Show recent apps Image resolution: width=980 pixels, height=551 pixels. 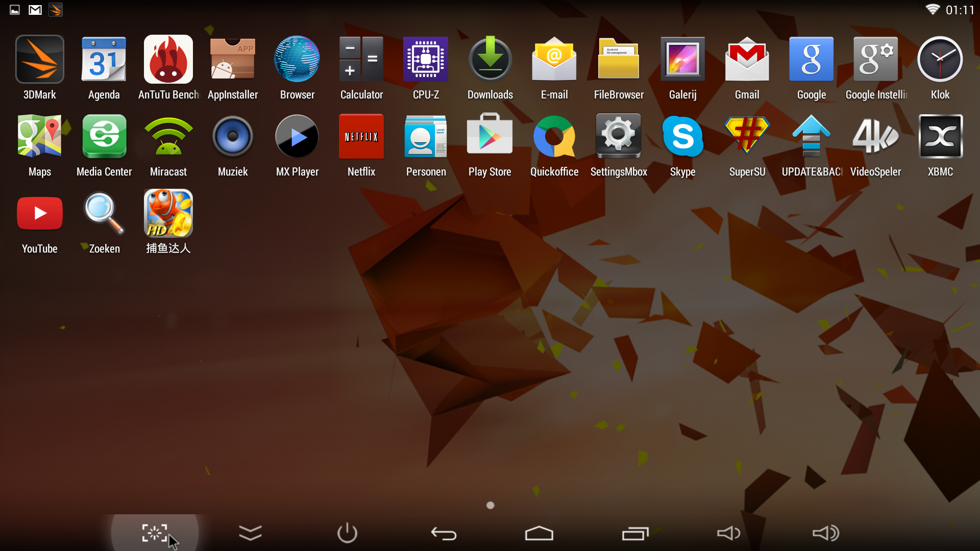[x=635, y=533]
